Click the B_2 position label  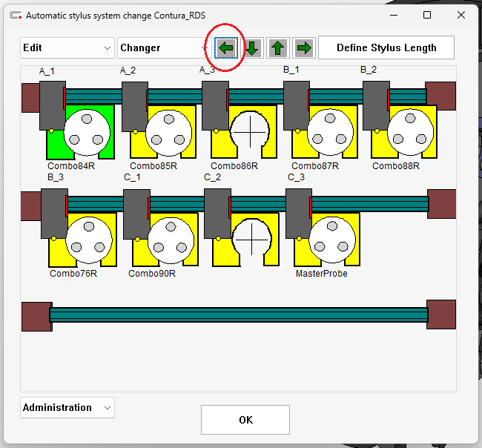(369, 70)
